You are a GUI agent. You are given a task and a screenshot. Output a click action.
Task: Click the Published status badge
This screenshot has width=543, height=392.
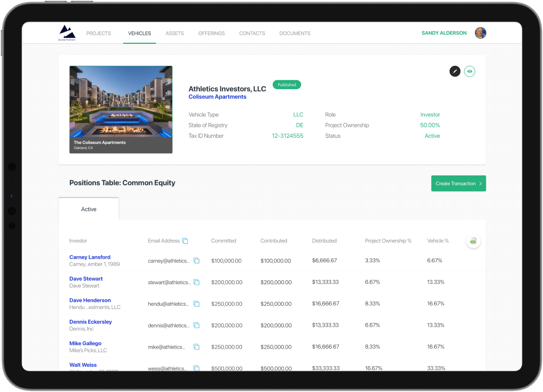click(x=287, y=85)
